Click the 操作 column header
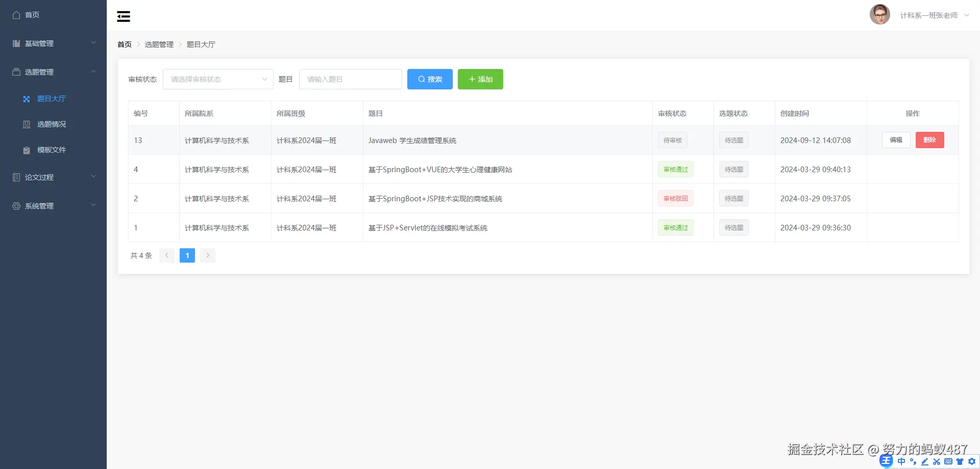This screenshot has width=980, height=469. (x=913, y=113)
